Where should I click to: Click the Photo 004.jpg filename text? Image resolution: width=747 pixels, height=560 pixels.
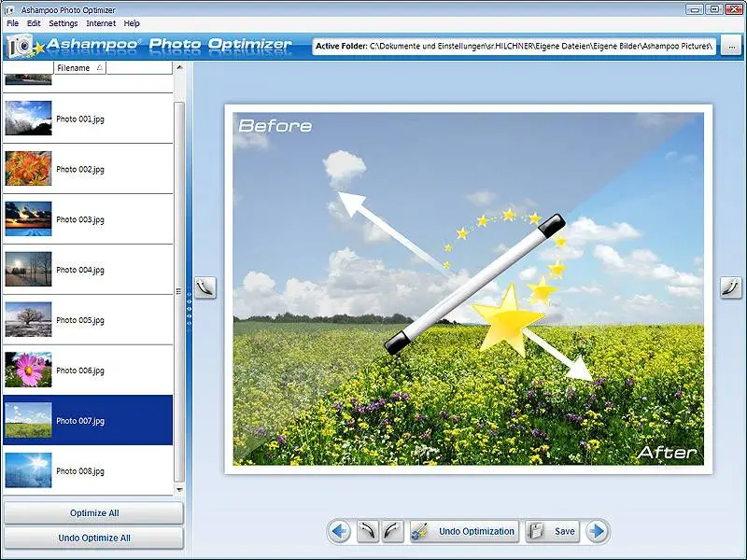click(80, 270)
